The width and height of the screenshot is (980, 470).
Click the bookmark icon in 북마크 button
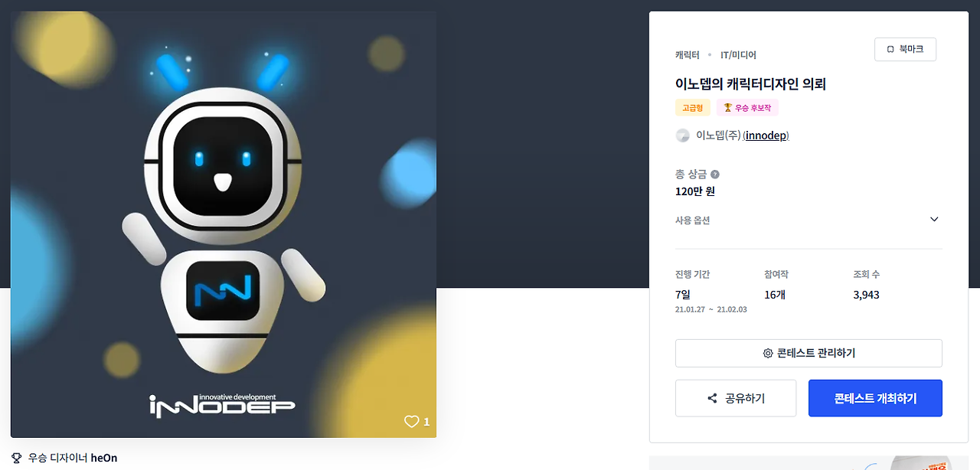(890, 49)
